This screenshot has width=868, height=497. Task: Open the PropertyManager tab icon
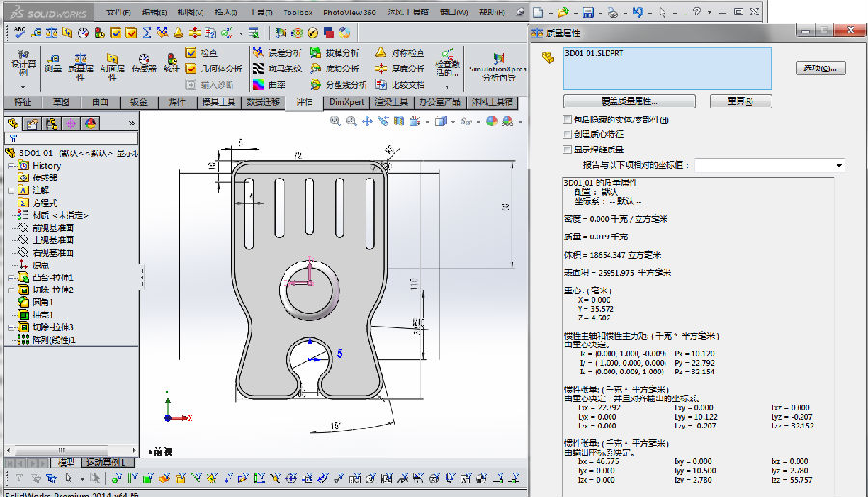[x=32, y=123]
